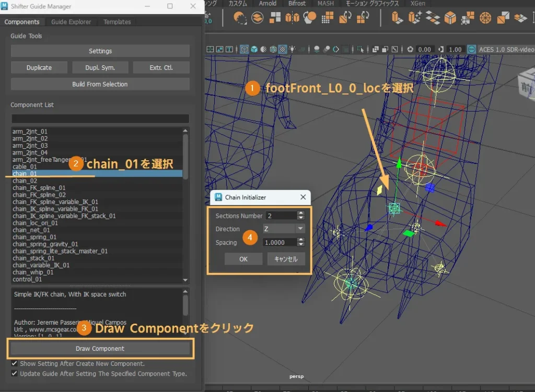Uncheck Update Guide After Setting Component Type
Screen dimensions: 535x392
point(15,374)
